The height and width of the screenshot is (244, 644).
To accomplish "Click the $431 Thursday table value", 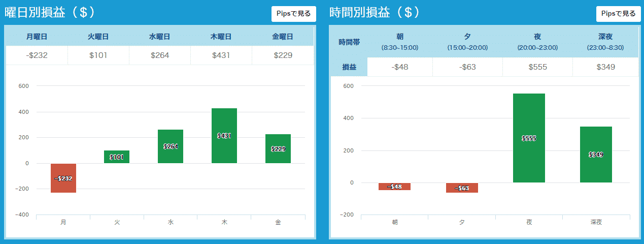I will point(221,55).
